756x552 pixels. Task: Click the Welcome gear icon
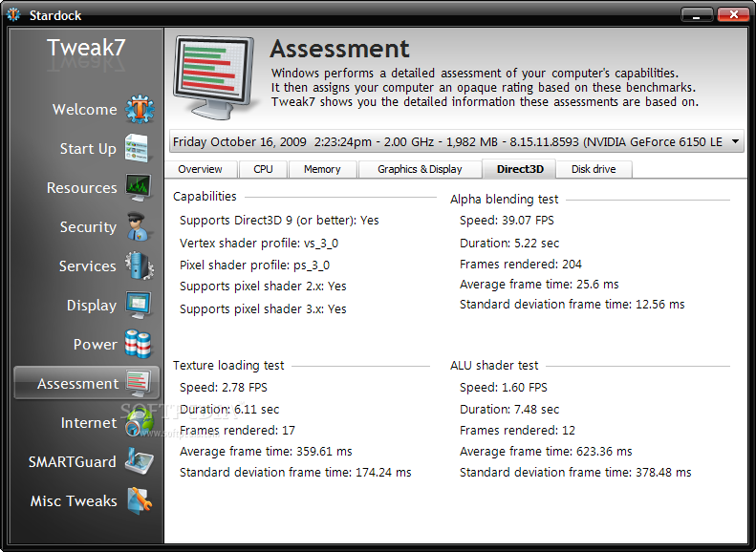point(140,109)
